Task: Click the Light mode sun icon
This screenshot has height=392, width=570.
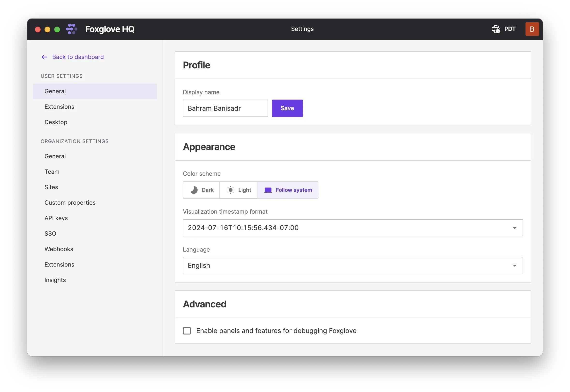Action: 230,190
